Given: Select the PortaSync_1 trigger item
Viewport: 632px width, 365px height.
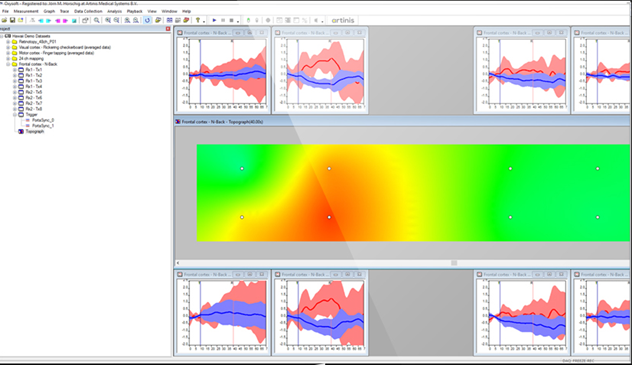Looking at the screenshot, I should point(43,126).
